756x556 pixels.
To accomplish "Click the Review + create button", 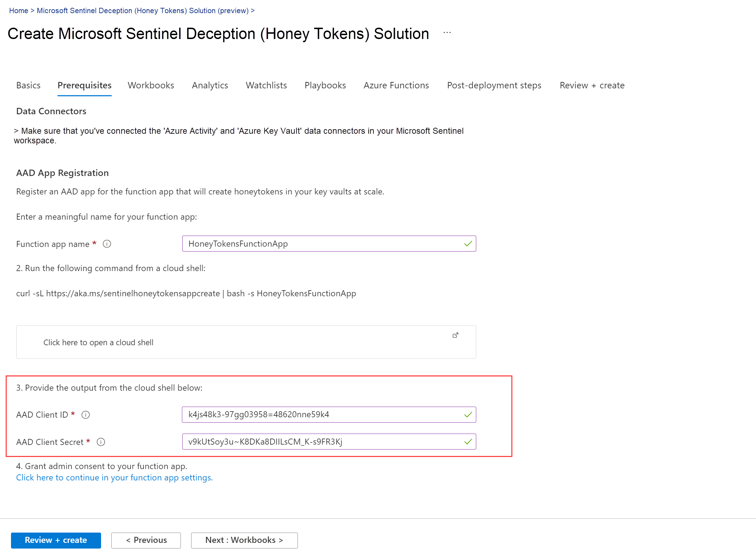I will click(x=56, y=540).
